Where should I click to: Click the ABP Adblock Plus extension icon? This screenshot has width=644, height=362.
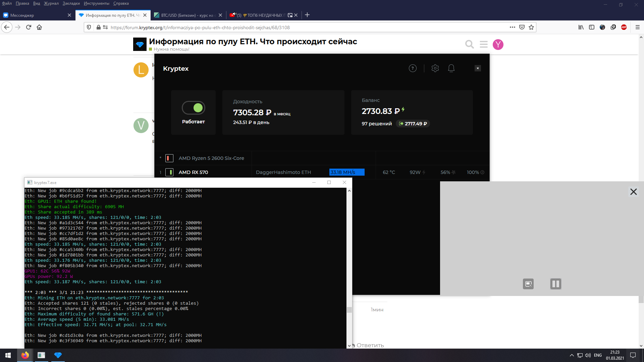pos(624,27)
